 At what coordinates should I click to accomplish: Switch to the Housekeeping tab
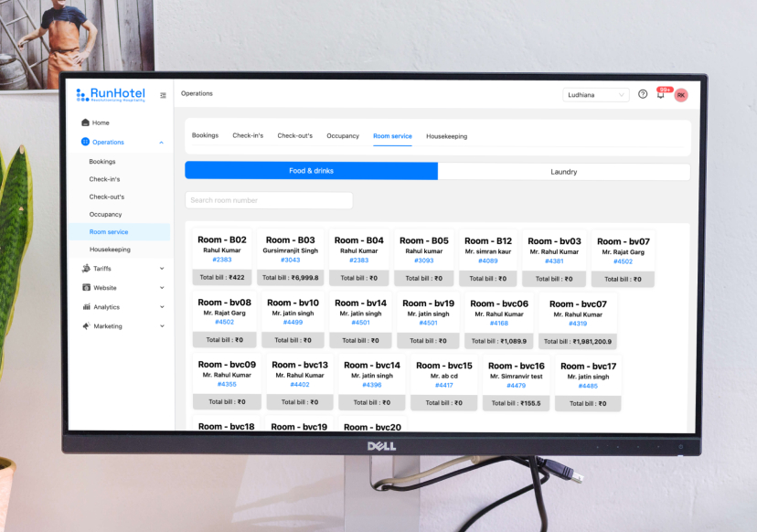click(x=446, y=136)
